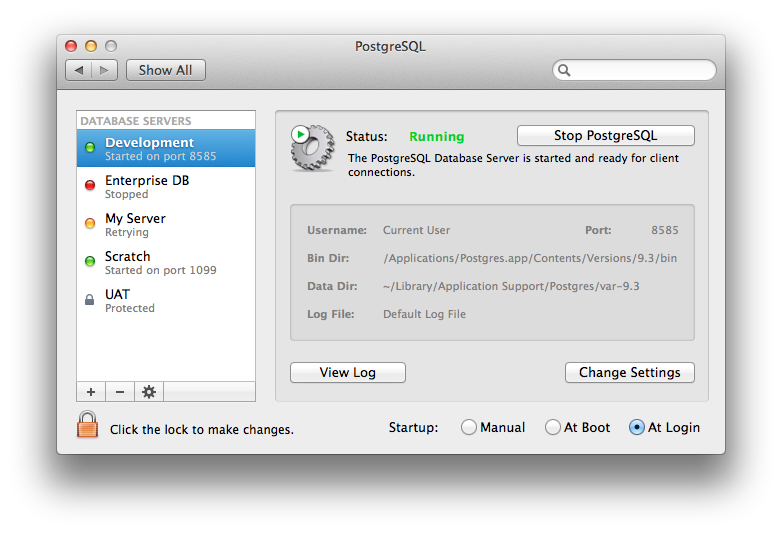Viewport: 782px width, 533px height.
Task: Select the Enterprise DB server
Action: coord(166,186)
